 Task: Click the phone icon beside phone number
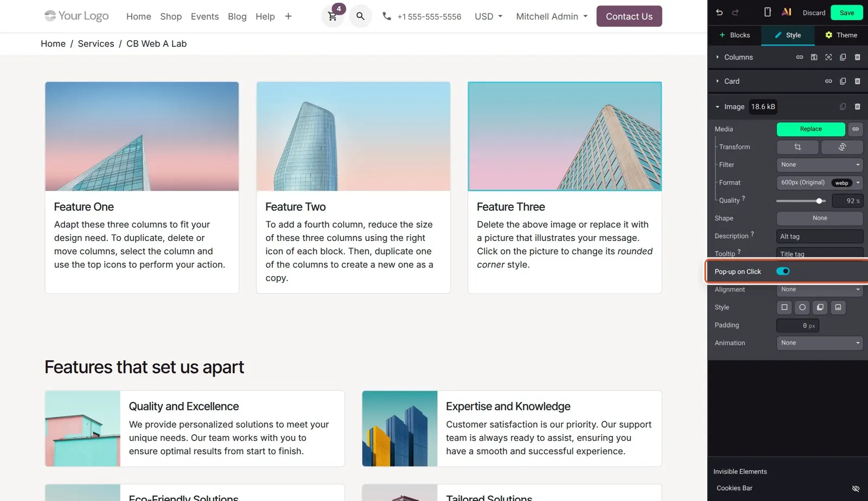coord(387,16)
